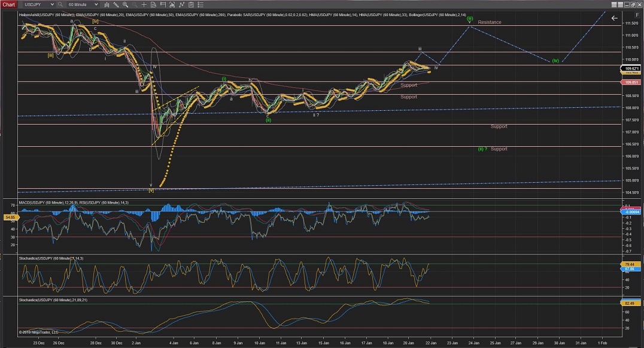Click the green (iv) wave label
Screen dimensions: 644x348
[x=555, y=61]
